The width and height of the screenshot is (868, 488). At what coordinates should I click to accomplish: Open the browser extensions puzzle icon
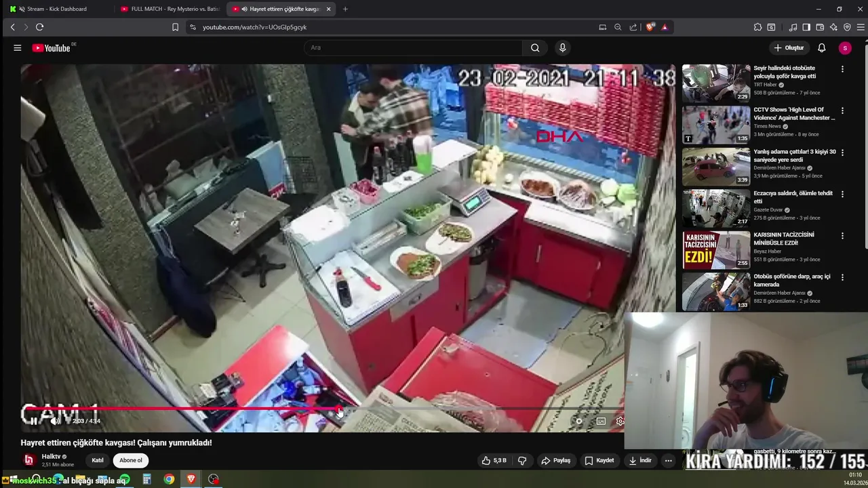point(757,27)
